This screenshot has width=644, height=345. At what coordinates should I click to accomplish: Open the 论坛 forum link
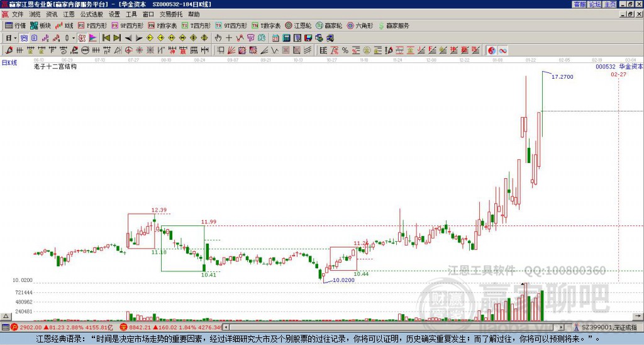[594, 4]
